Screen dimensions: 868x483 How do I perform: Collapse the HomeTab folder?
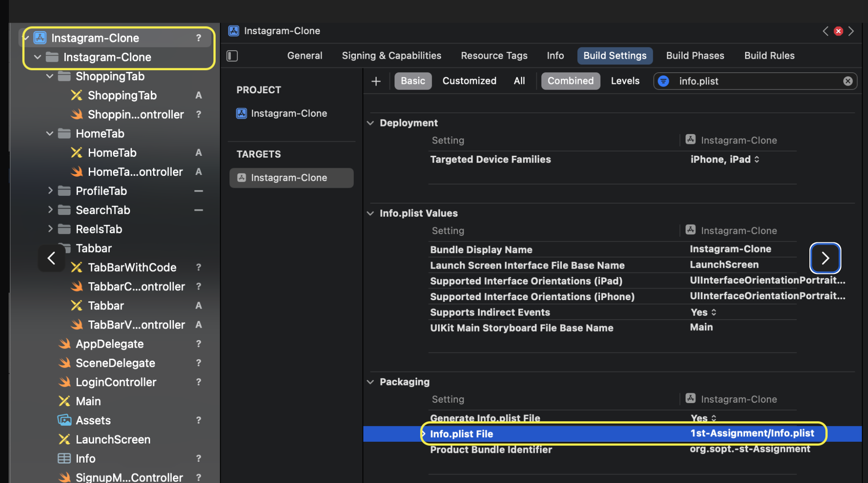point(50,133)
